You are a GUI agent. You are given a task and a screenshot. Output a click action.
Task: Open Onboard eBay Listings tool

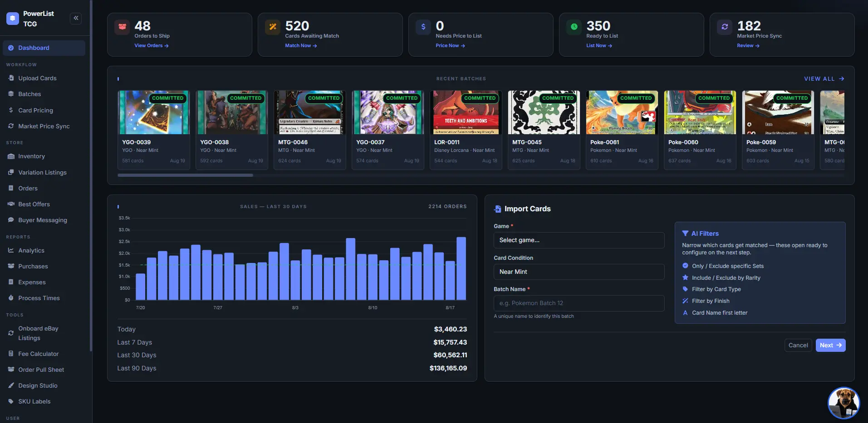click(44, 333)
